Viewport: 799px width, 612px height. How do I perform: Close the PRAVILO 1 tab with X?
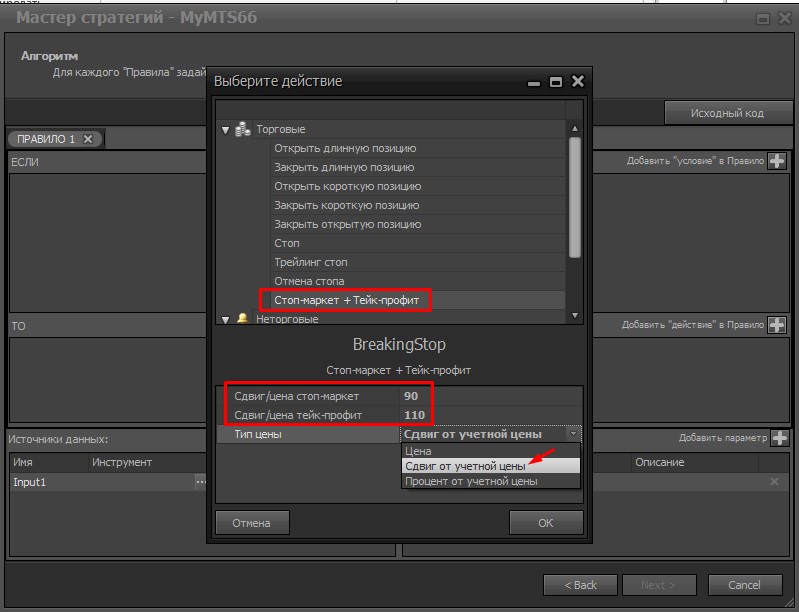click(88, 139)
